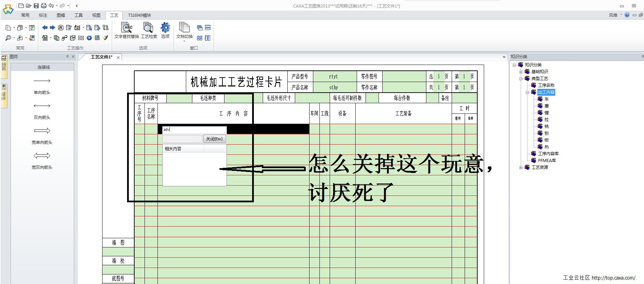Click the circled 序 icon
This screenshot has width=644, height=284.
(61, 28)
